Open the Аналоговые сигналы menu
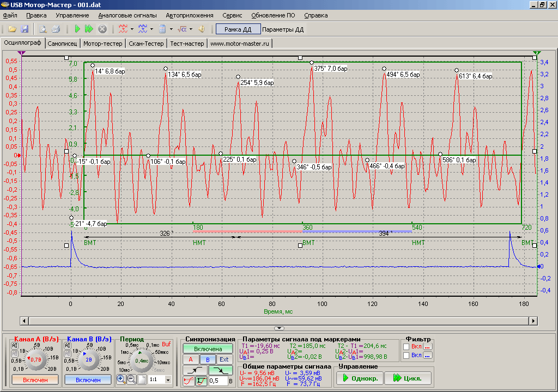The width and height of the screenshot is (558, 392). pos(128,15)
